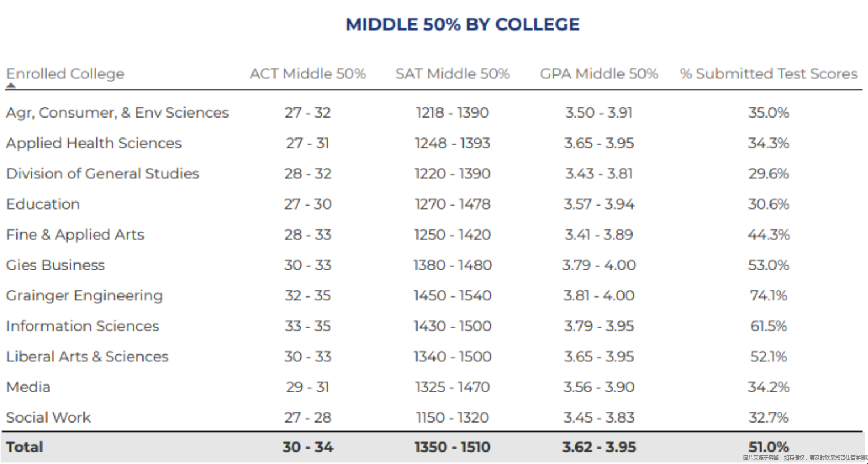Click the sort arrow under Enrolled College

tap(11, 86)
